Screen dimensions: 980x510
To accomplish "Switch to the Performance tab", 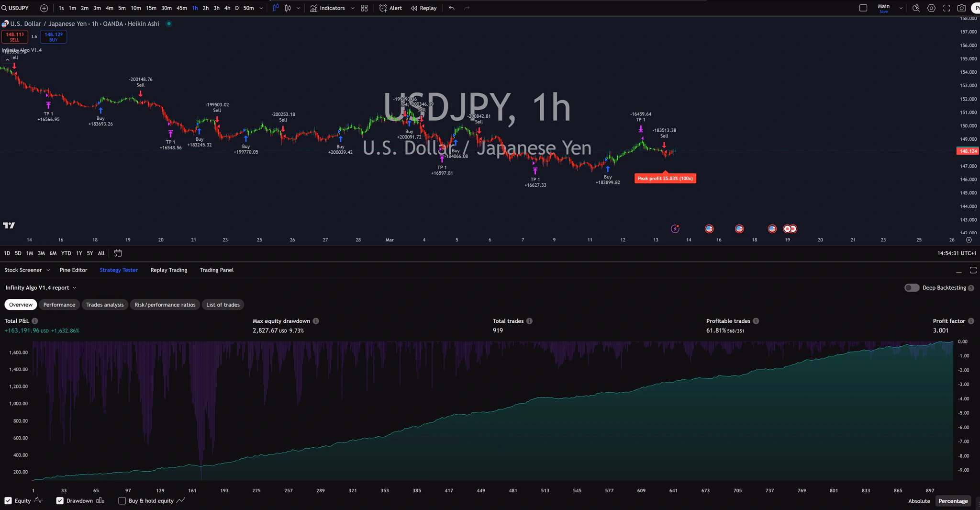I will point(59,305).
